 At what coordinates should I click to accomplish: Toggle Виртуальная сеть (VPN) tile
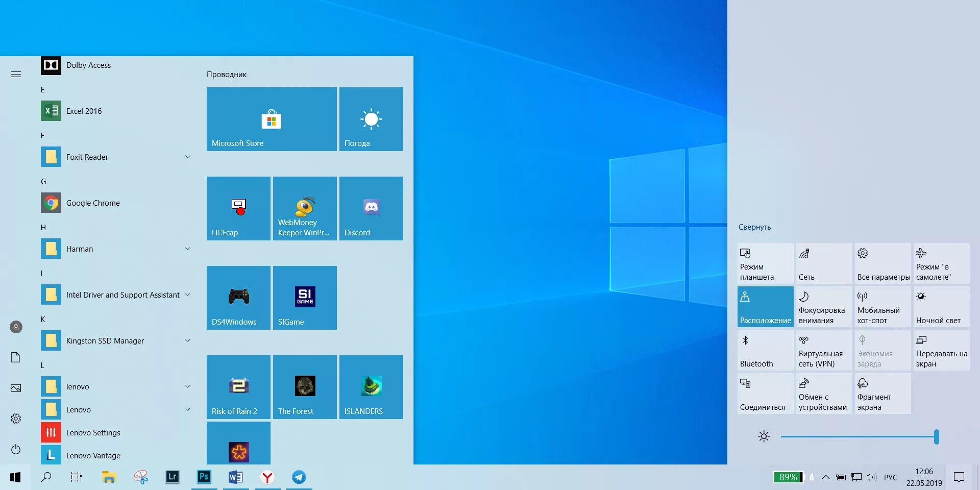(x=824, y=350)
